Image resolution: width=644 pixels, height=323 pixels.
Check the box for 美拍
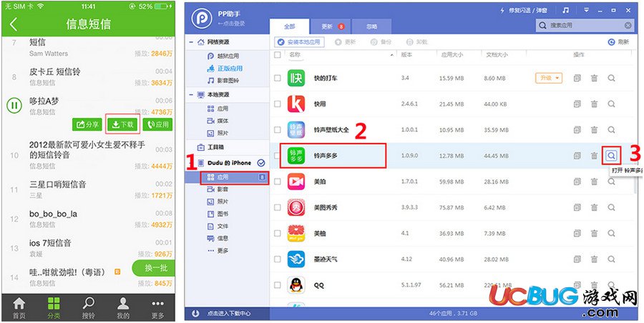(x=278, y=182)
